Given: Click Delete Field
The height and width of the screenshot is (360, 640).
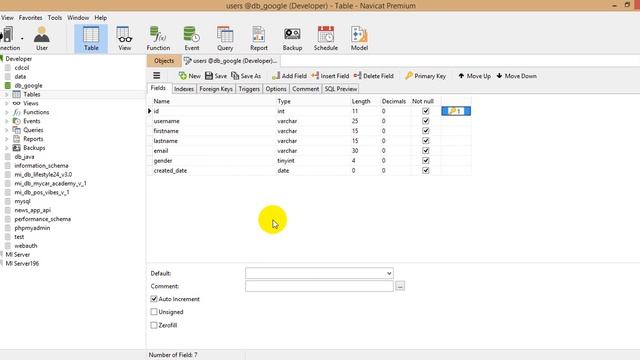Looking at the screenshot, I should coord(374,76).
